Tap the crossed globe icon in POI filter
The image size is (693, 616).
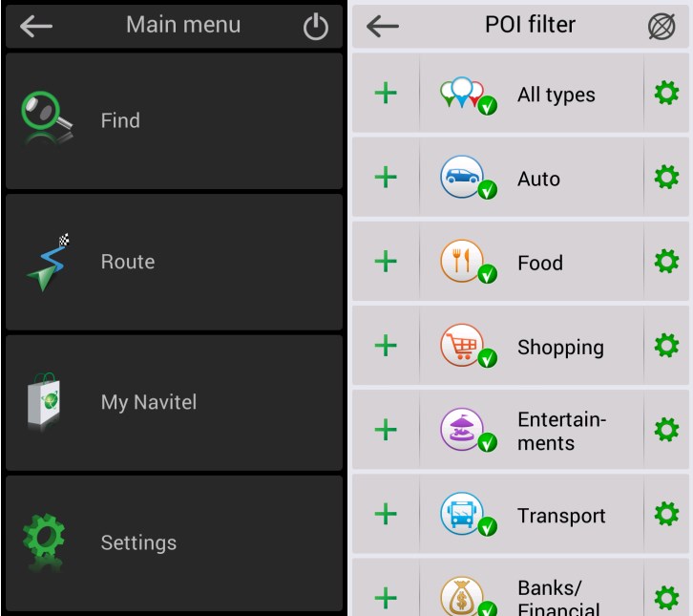point(661,26)
